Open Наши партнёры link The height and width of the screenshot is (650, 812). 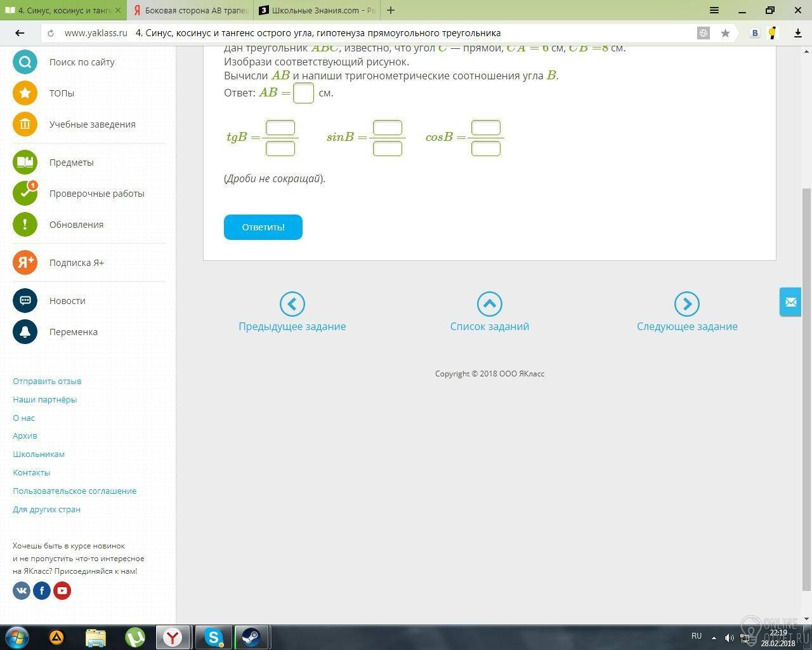[x=45, y=400]
